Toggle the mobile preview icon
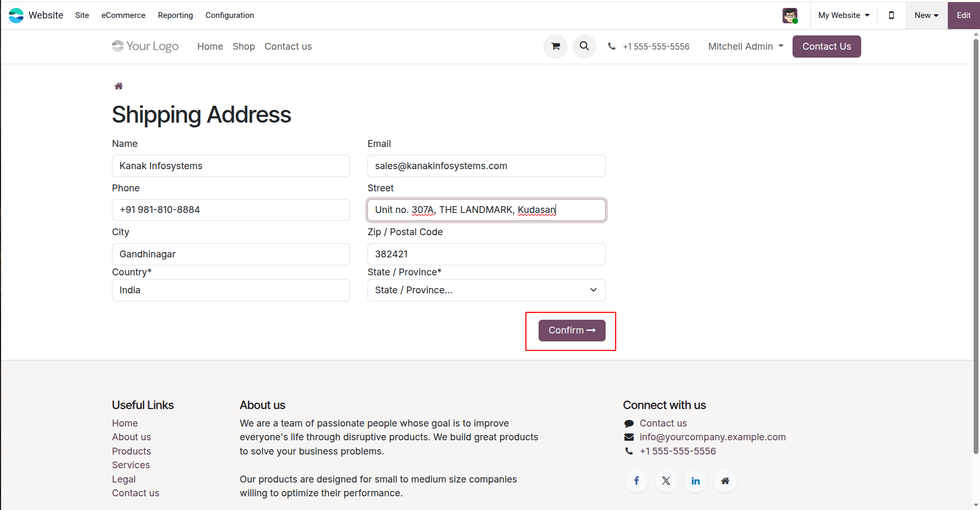 coord(891,15)
